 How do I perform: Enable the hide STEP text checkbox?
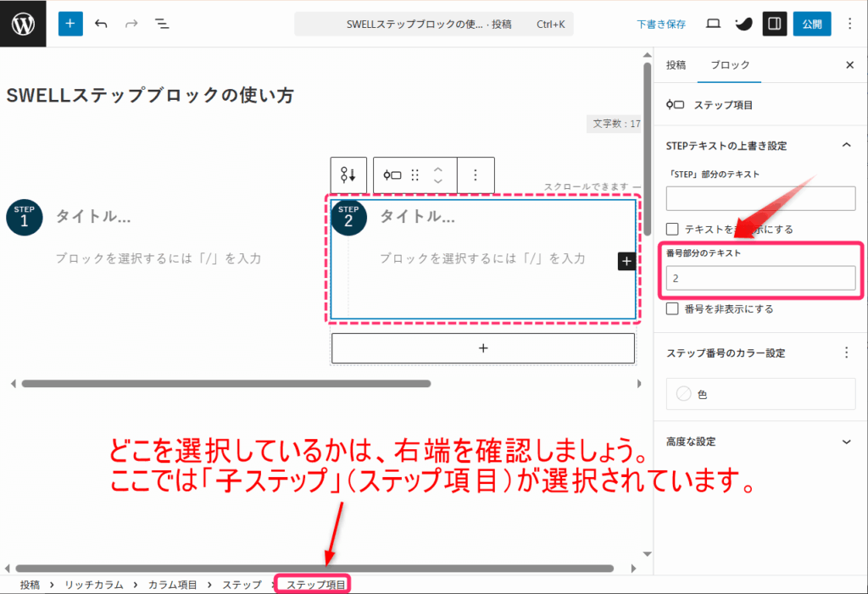[x=672, y=229]
